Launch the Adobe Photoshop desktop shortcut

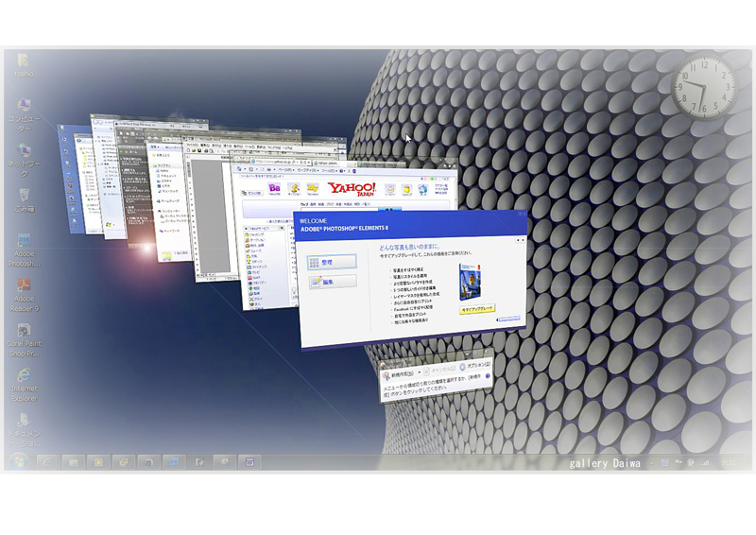click(24, 250)
